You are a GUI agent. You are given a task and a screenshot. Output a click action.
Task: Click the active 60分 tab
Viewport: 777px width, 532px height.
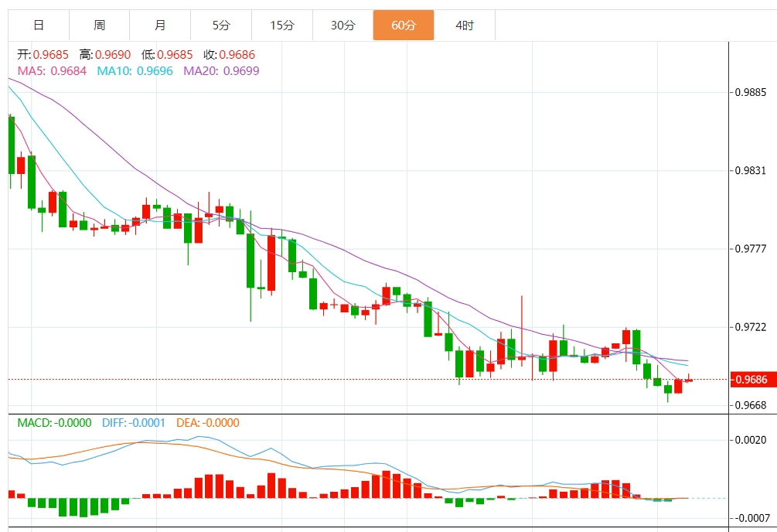pos(404,26)
